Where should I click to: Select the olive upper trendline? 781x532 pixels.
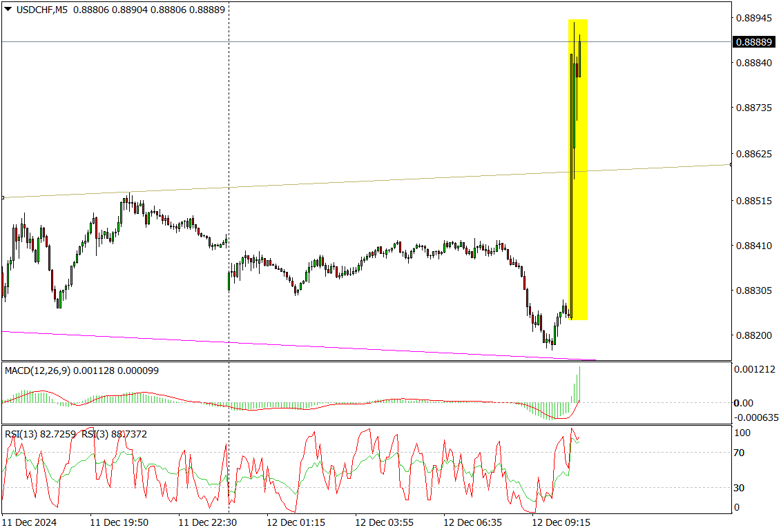click(366, 181)
